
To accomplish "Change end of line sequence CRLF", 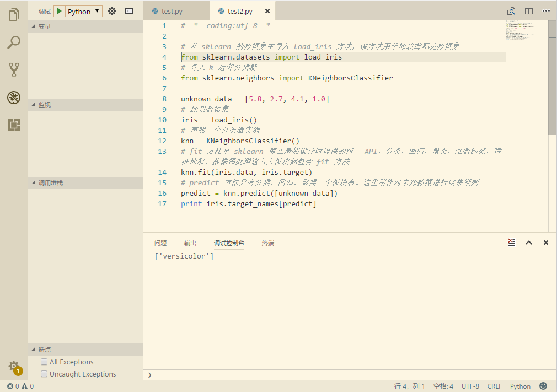I will pyautogui.click(x=495, y=386).
